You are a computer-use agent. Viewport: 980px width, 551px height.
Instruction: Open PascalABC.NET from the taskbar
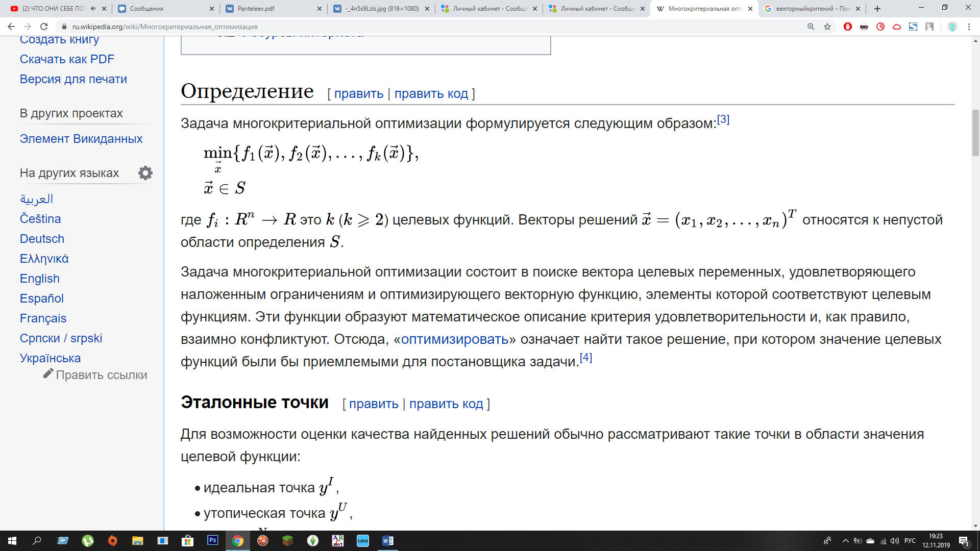coord(338,541)
